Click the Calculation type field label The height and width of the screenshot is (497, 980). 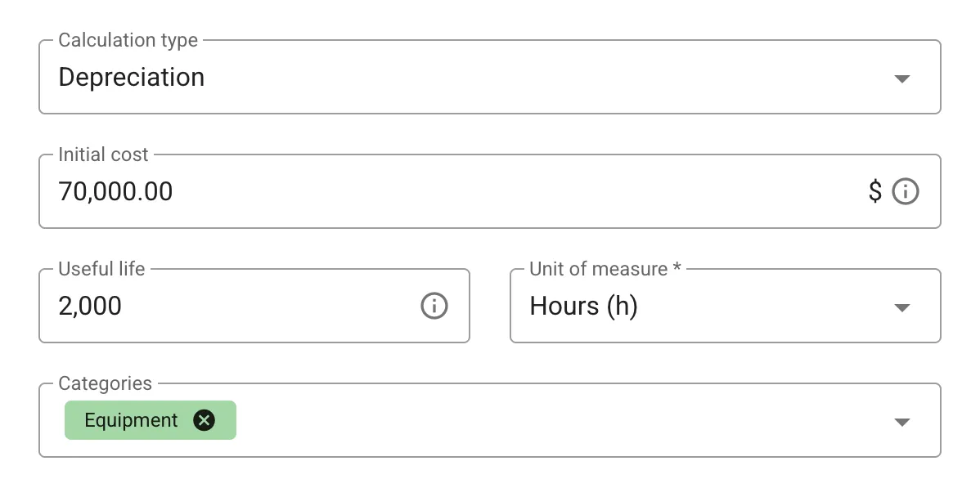coord(126,39)
